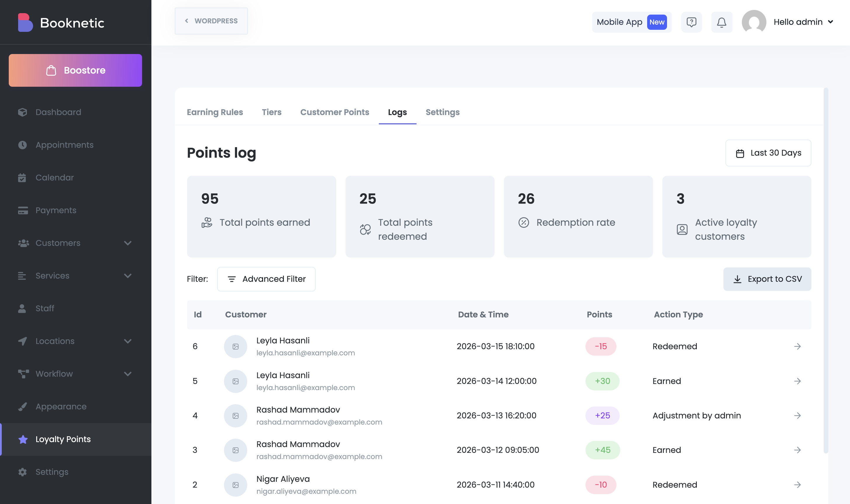The width and height of the screenshot is (850, 504).
Task: Open details arrow for Adjustment by admin row
Action: click(797, 416)
